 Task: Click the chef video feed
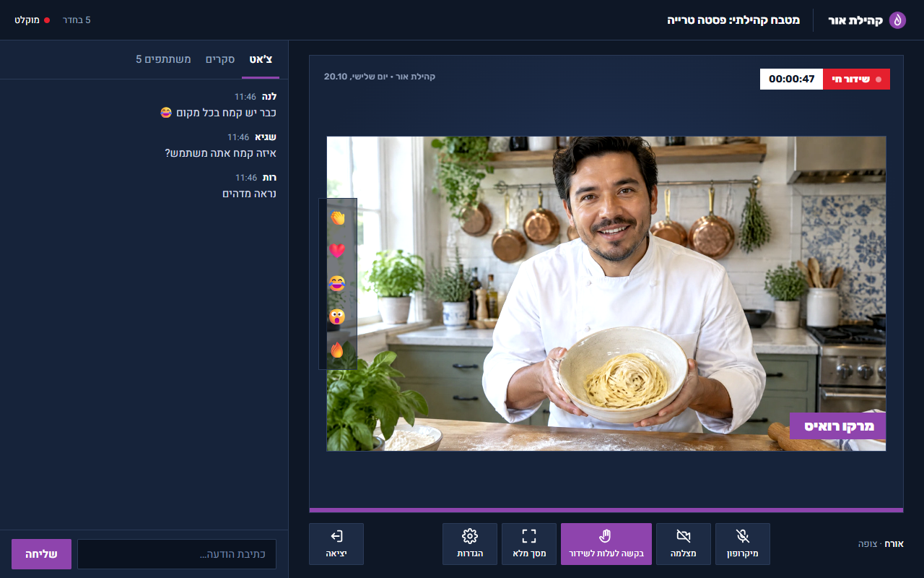(606, 294)
